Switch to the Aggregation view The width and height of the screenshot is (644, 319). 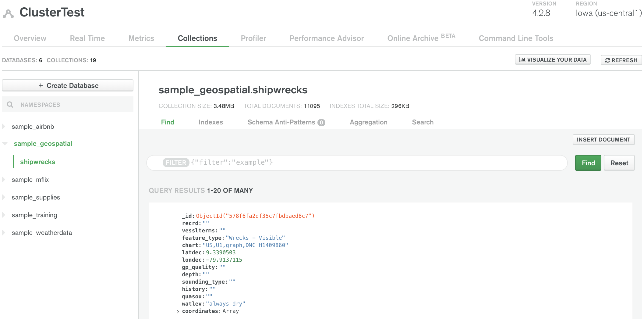coord(368,122)
